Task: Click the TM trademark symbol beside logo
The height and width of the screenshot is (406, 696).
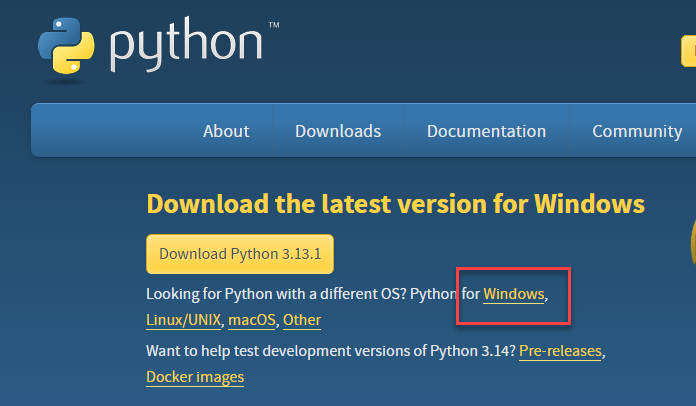Action: pyautogui.click(x=273, y=25)
